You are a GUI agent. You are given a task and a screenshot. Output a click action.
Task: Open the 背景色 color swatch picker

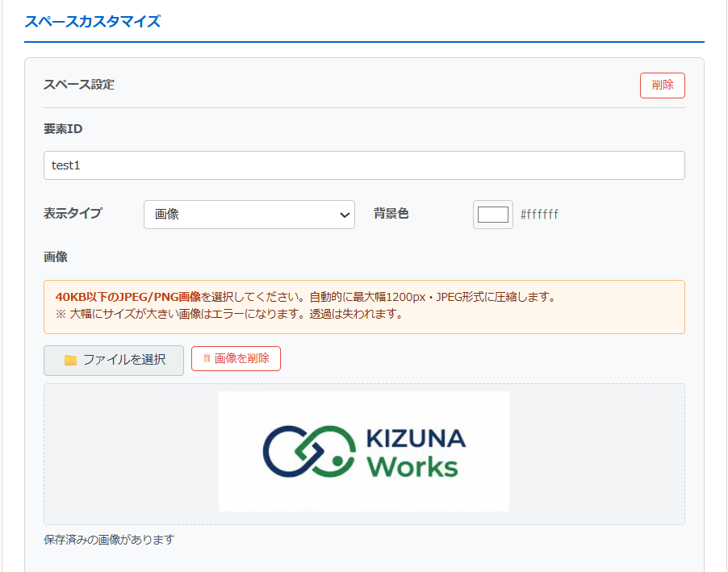492,215
